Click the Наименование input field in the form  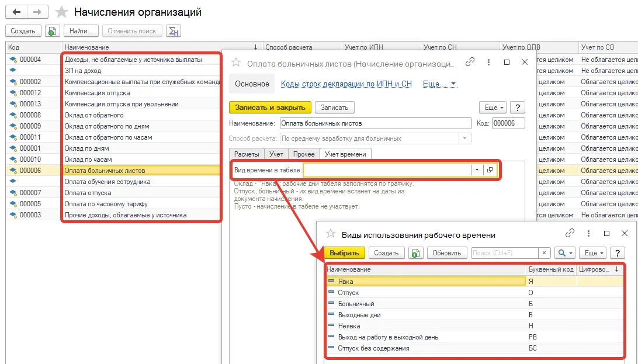(x=376, y=123)
